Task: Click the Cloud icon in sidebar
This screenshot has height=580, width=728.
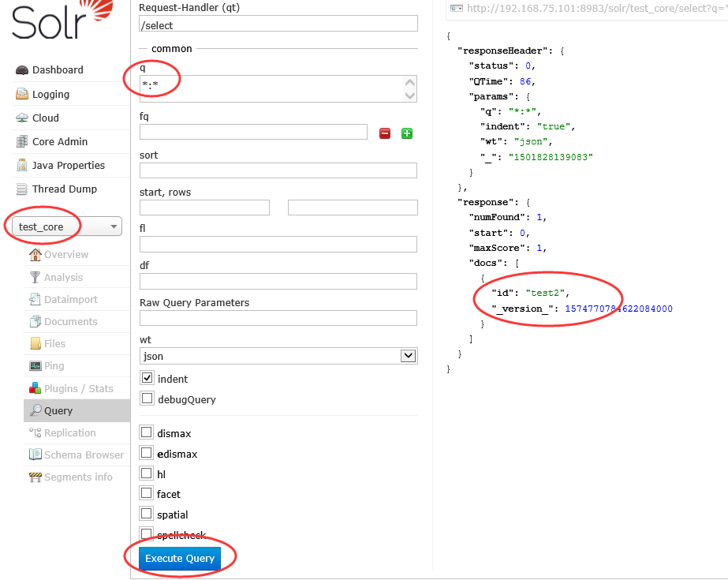Action: [22, 118]
